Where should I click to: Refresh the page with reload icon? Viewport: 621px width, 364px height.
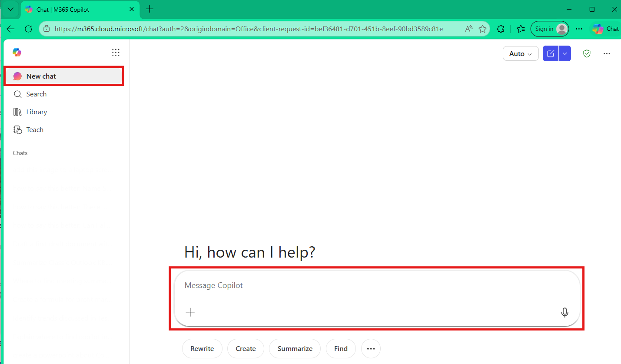pos(29,29)
